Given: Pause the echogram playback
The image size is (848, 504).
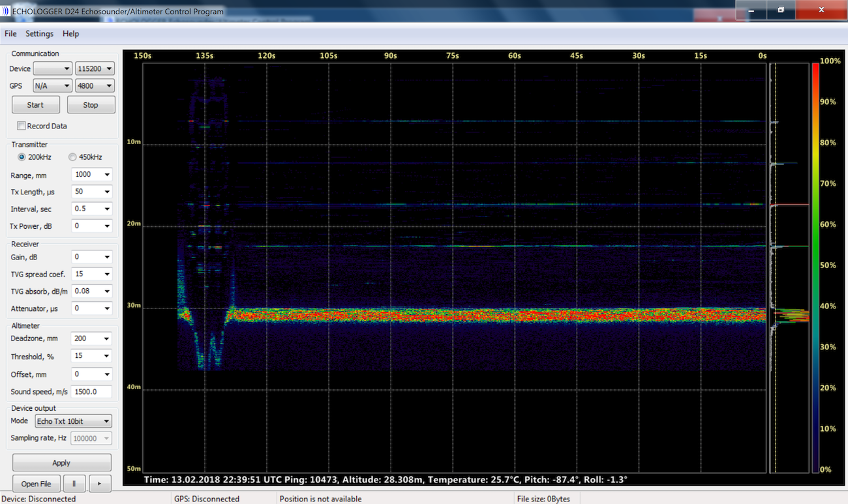Looking at the screenshot, I should (x=74, y=483).
